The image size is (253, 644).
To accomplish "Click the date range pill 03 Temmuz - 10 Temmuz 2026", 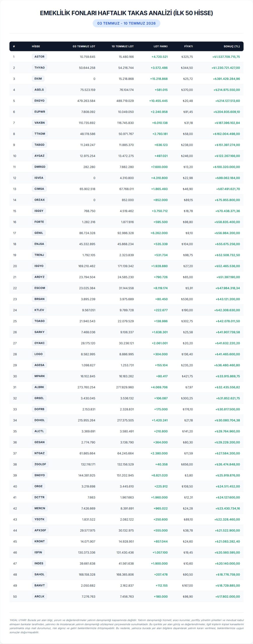I will point(126,23).
